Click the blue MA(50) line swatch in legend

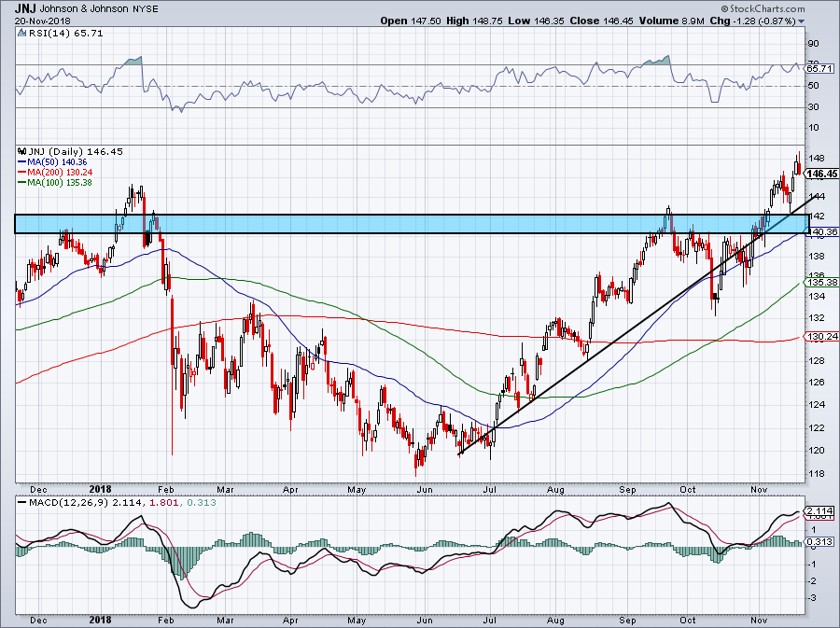22,162
